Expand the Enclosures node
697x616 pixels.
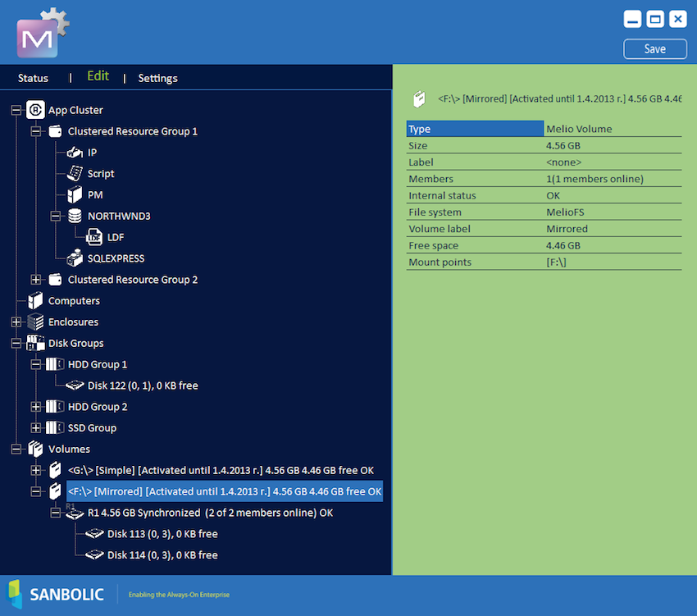pos(16,322)
